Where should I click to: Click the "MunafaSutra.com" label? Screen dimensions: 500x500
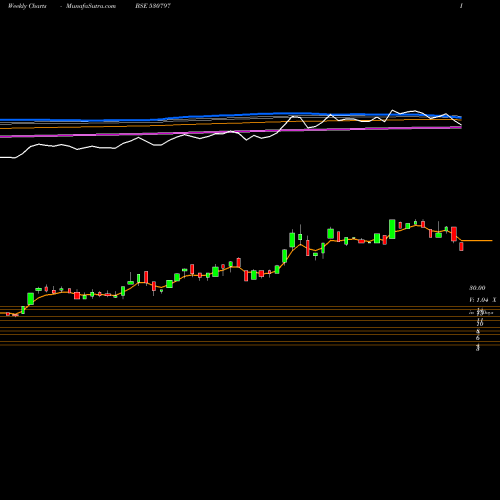[91, 6]
